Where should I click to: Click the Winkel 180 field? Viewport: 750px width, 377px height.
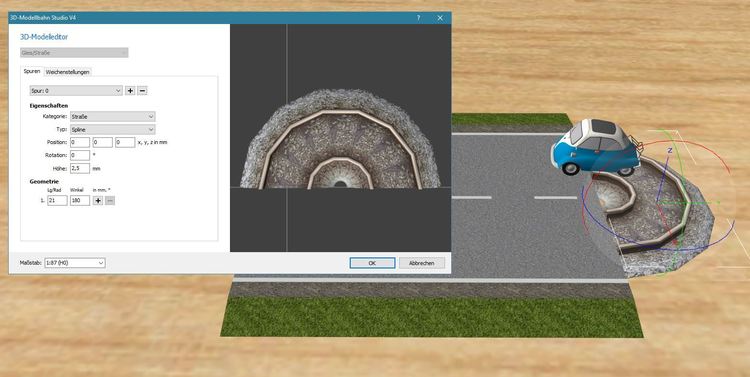pyautogui.click(x=80, y=201)
